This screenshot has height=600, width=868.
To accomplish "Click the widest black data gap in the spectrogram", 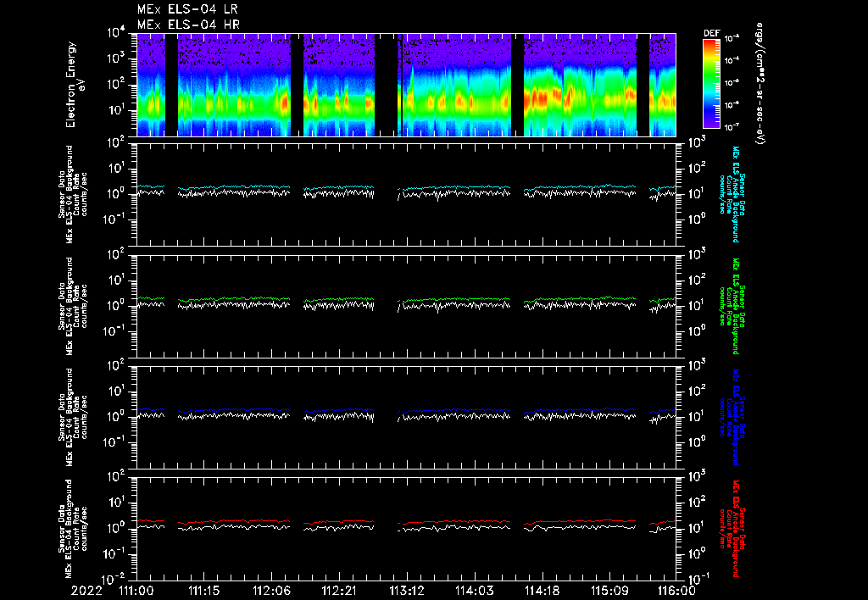I will pyautogui.click(x=386, y=85).
